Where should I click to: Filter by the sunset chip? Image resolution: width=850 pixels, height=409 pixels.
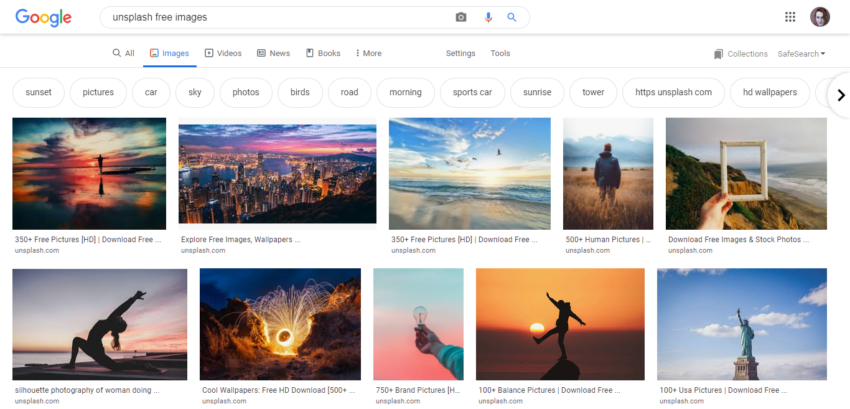(x=38, y=92)
